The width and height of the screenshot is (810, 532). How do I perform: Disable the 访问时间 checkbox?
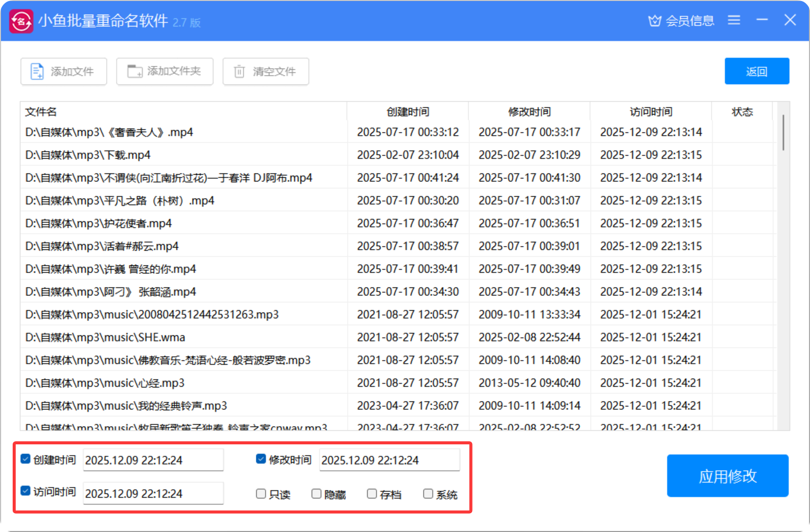[26, 491]
